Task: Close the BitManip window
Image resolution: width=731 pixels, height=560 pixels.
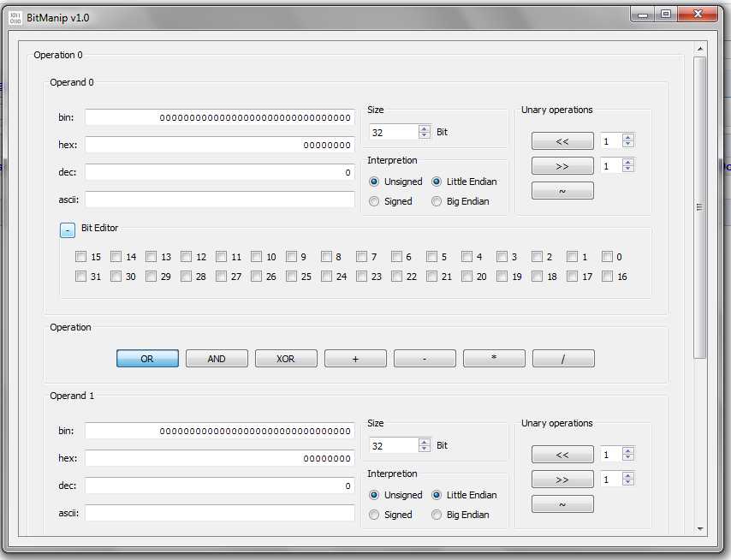Action: point(698,15)
